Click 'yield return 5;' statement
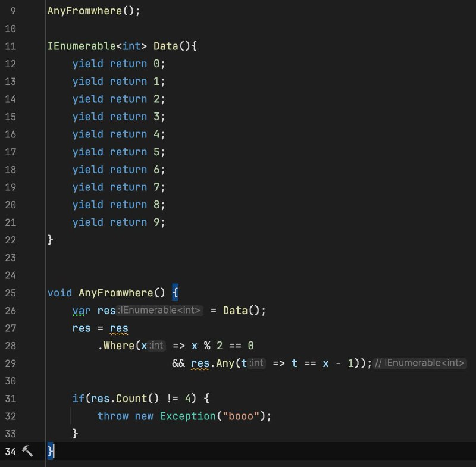 [118, 152]
